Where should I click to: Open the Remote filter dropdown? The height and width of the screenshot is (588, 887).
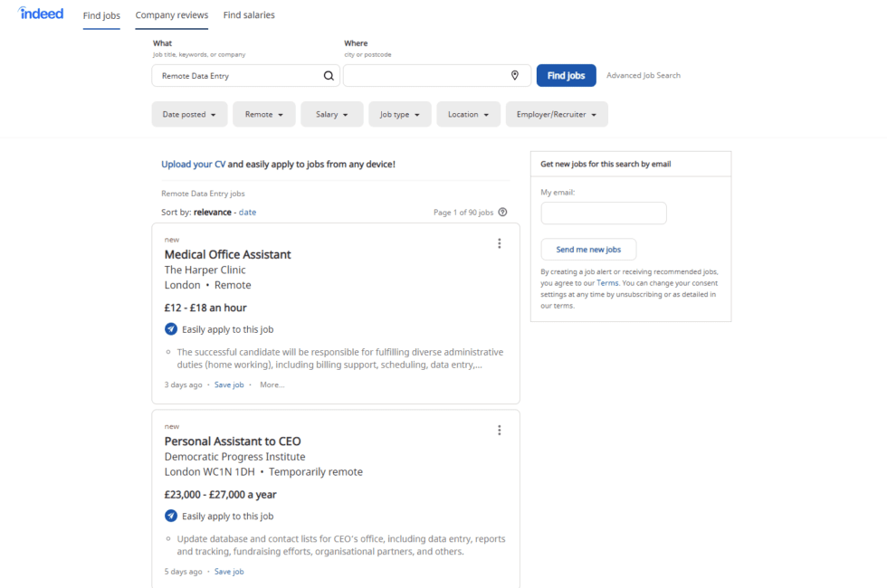tap(263, 115)
